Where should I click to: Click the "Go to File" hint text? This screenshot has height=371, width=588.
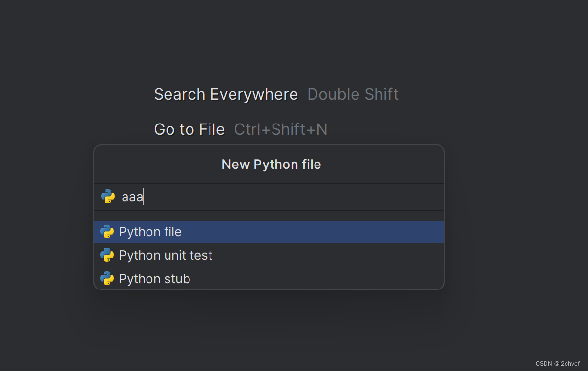coord(189,129)
